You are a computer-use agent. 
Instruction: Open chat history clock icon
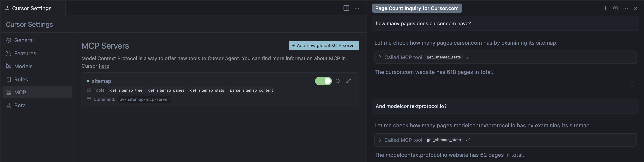pos(616,8)
